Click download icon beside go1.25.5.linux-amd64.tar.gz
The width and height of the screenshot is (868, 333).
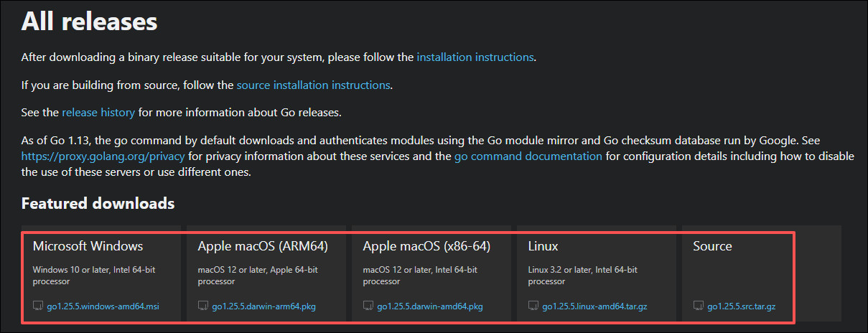(533, 306)
